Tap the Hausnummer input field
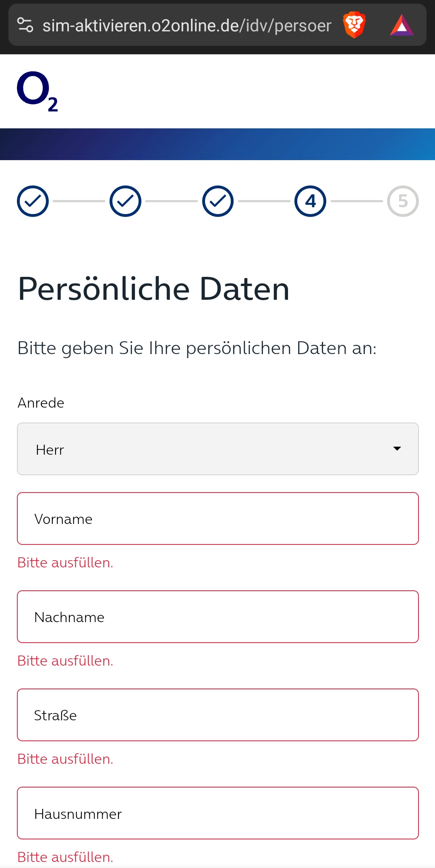The image size is (435, 868). (217, 813)
